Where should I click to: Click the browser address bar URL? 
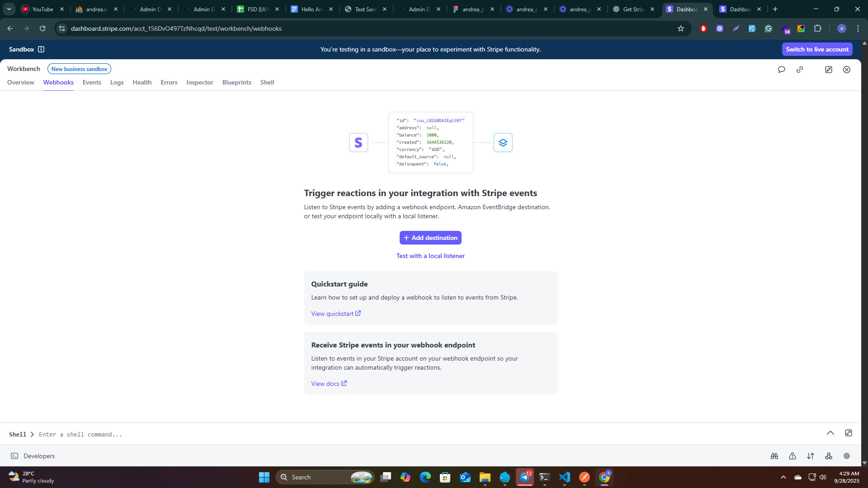[x=176, y=28]
